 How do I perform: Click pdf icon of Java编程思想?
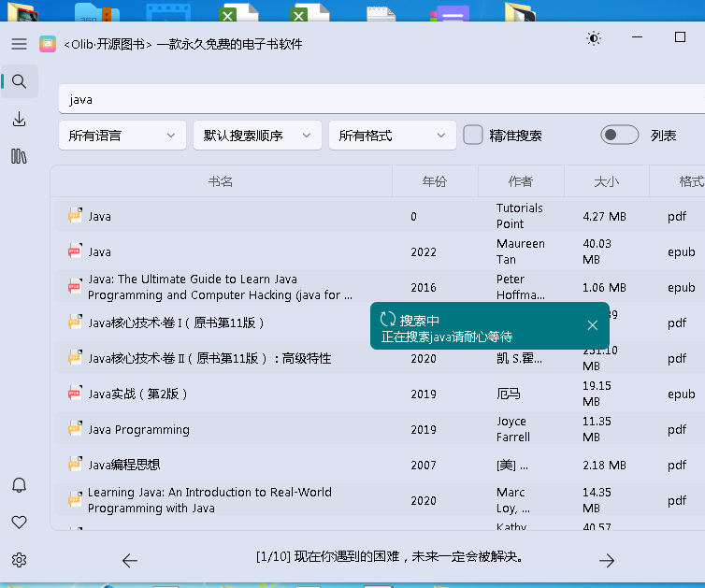(x=75, y=464)
